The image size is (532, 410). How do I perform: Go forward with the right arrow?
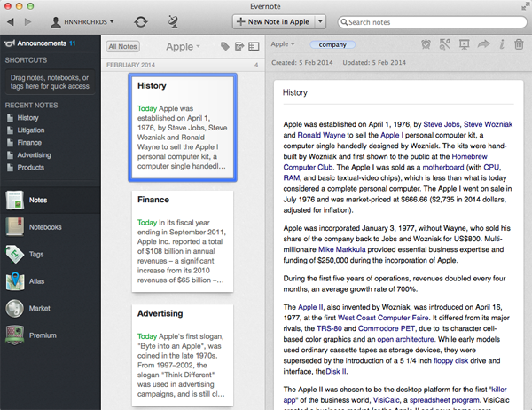(27, 22)
